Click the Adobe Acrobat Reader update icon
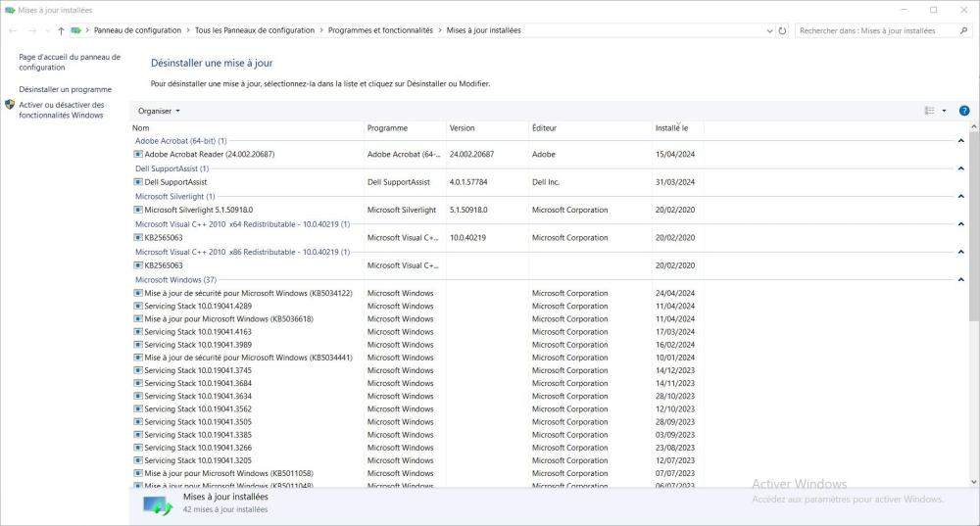The image size is (980, 526). tap(138, 155)
